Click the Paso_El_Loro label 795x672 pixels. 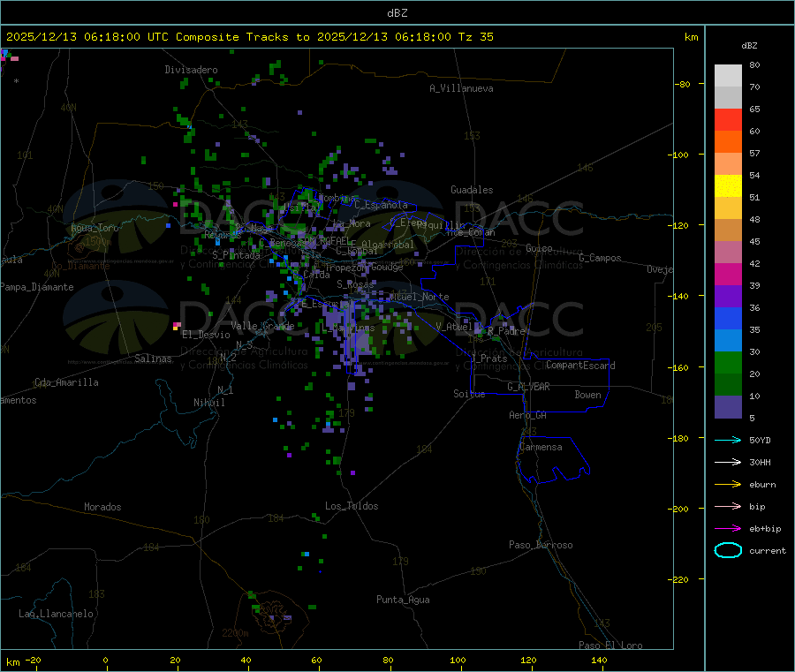click(610, 646)
